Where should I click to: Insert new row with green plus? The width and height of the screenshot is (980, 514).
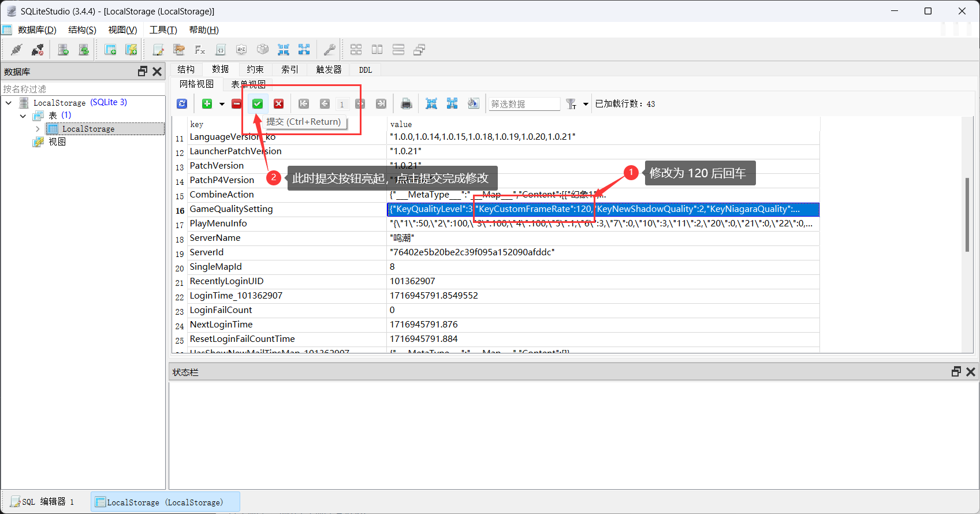pyautogui.click(x=207, y=104)
